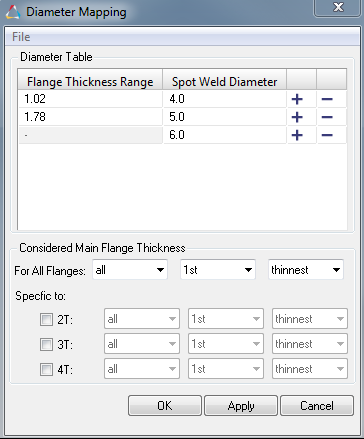Close the Diameter Mapping dialog

(x=338, y=7)
